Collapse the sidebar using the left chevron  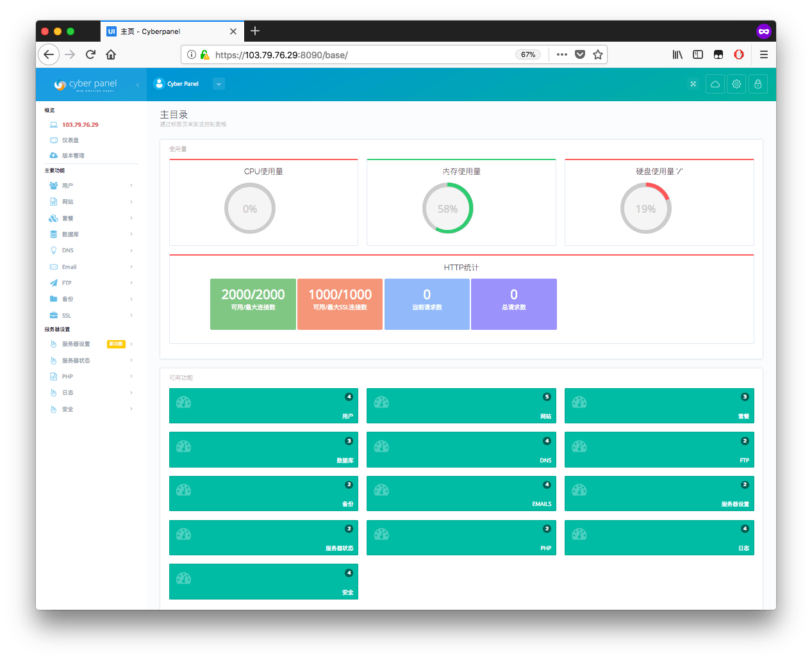pos(137,85)
